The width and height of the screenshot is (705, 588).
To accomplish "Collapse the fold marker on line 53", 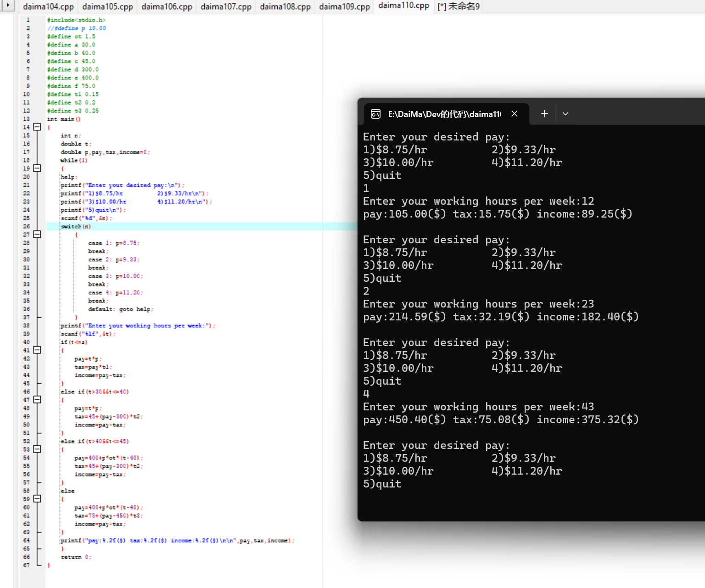I will click(37, 449).
